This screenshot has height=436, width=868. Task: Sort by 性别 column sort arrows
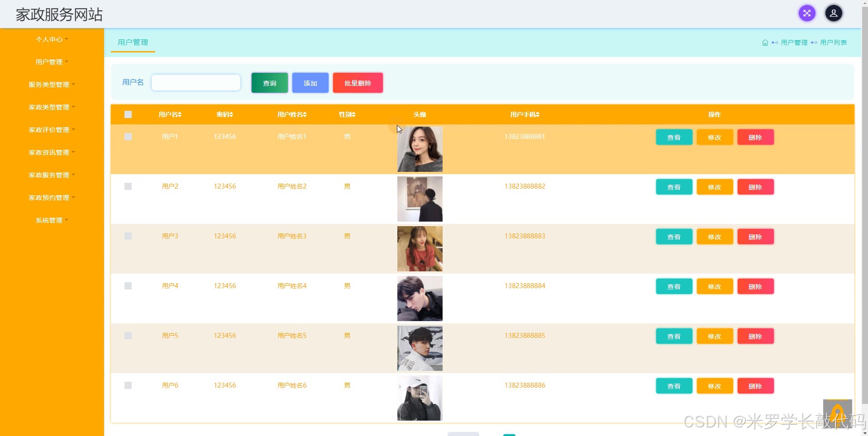click(x=353, y=115)
